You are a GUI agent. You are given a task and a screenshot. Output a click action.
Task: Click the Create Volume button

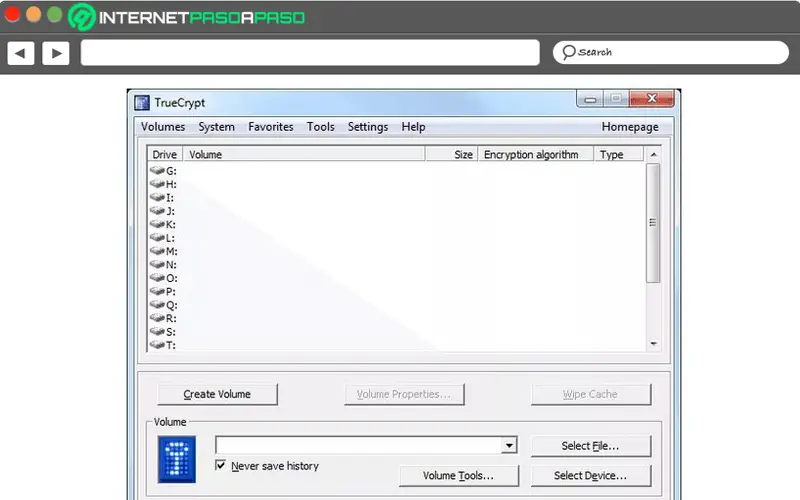click(x=217, y=394)
